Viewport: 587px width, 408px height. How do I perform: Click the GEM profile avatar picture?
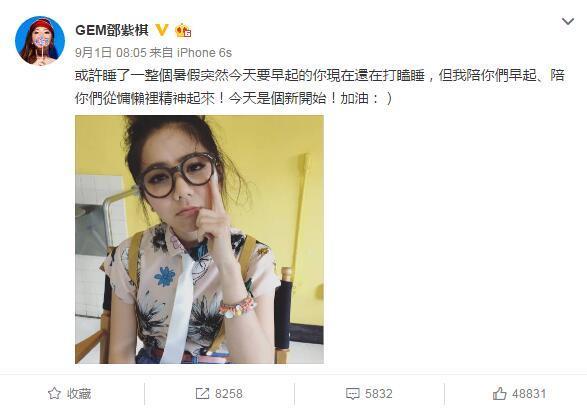[x=40, y=40]
